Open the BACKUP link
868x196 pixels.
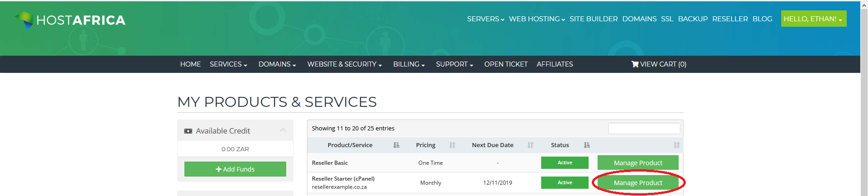(693, 19)
